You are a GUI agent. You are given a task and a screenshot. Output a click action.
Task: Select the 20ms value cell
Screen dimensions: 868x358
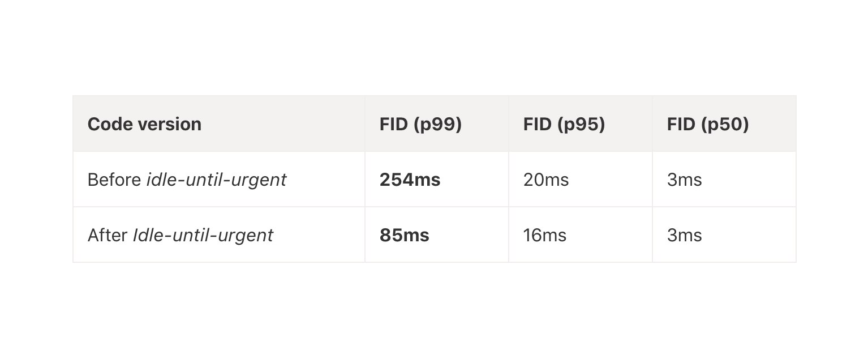tap(546, 180)
